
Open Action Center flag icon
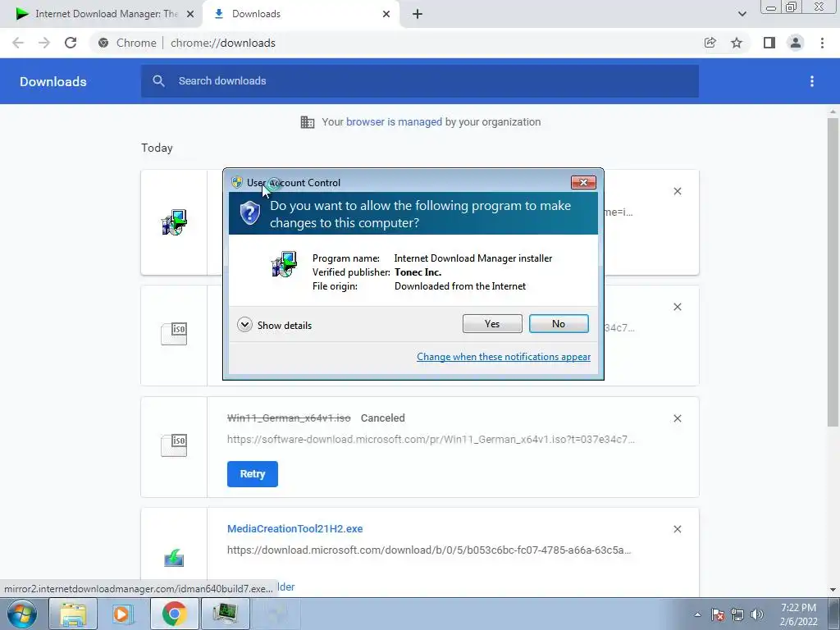click(717, 614)
